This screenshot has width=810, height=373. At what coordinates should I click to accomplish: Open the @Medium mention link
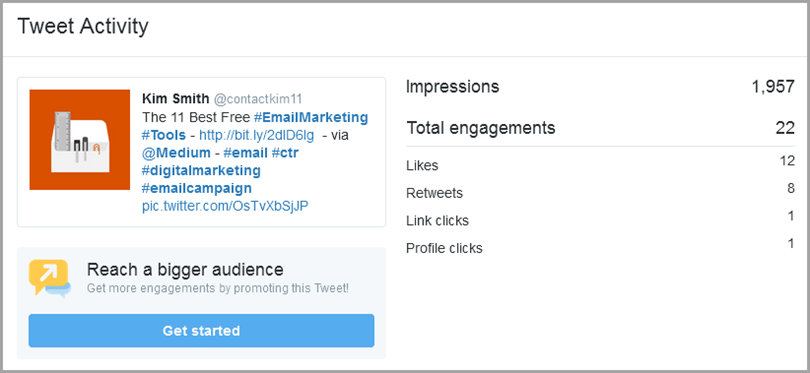click(x=176, y=153)
